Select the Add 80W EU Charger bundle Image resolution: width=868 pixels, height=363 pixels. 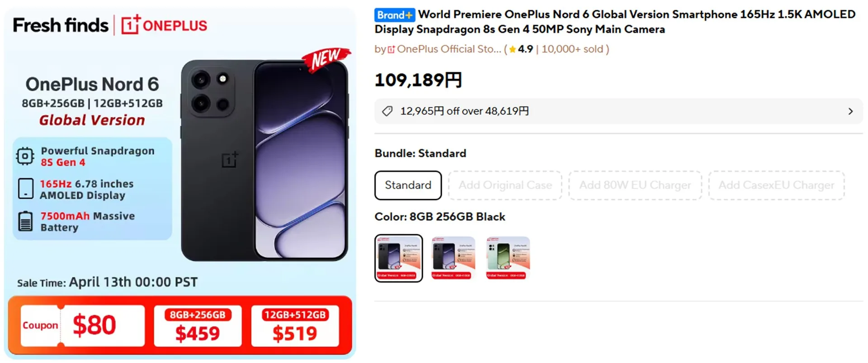click(635, 185)
